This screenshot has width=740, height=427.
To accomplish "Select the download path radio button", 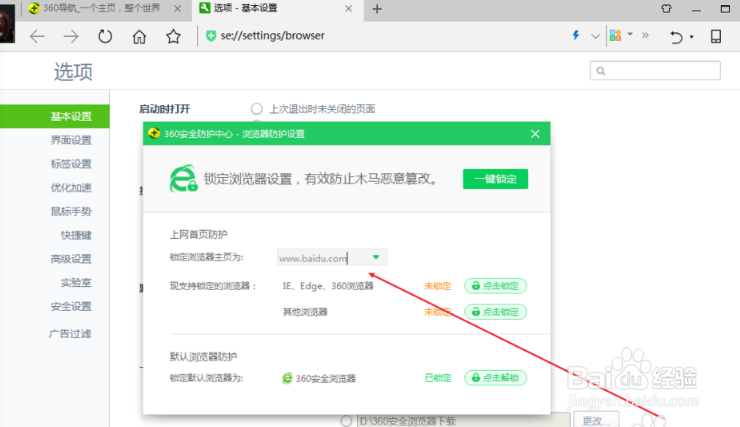I will [346, 420].
